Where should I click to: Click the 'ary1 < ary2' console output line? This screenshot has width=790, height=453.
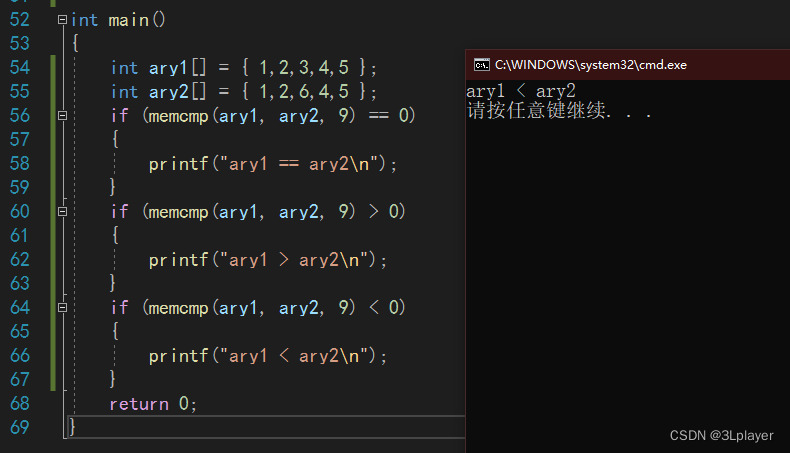[x=520, y=91]
